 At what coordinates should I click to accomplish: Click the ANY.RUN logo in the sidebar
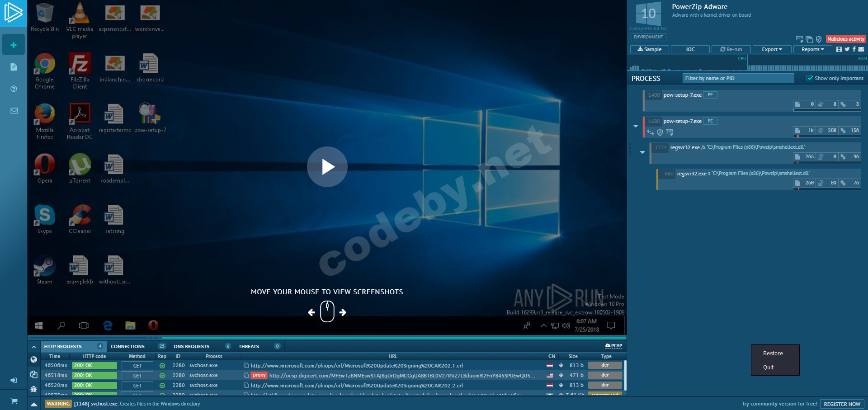[13, 13]
